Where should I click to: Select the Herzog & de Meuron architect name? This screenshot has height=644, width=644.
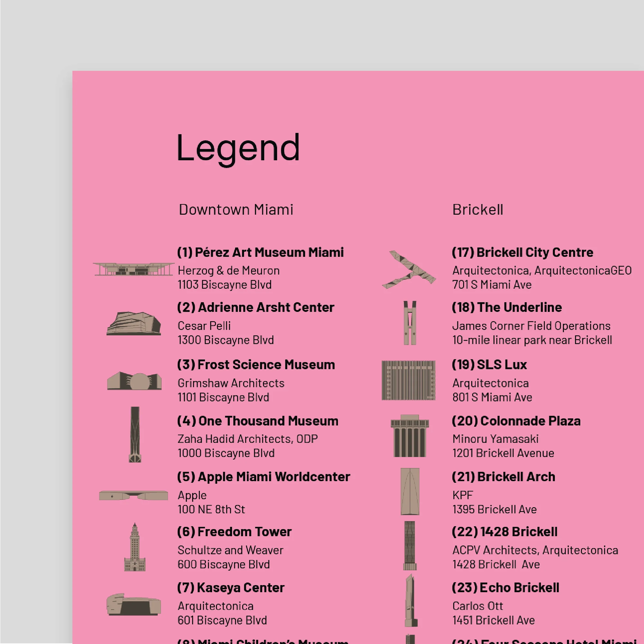coord(228,270)
